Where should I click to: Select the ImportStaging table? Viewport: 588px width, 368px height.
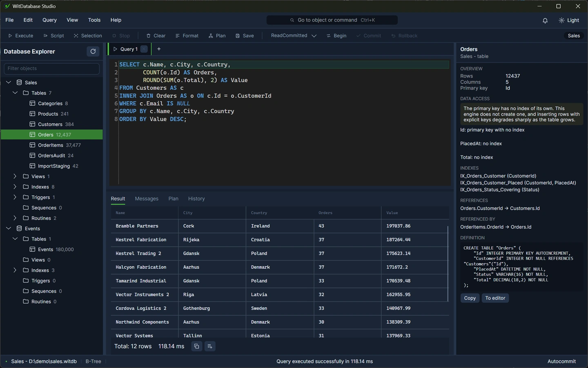pos(51,166)
